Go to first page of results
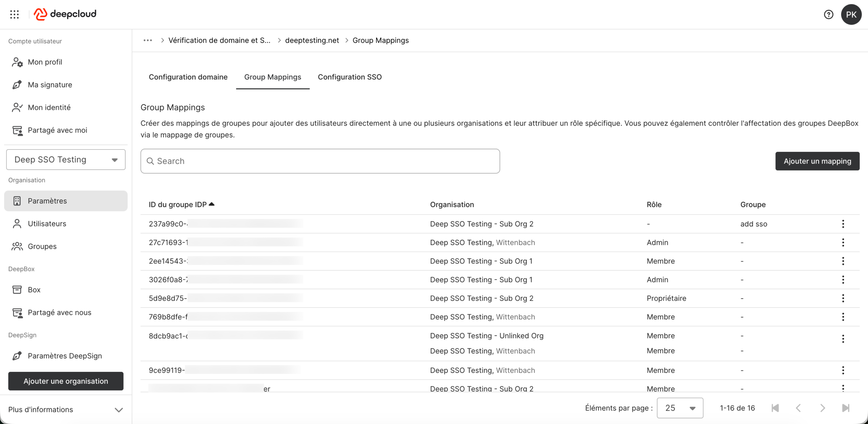 click(775, 408)
